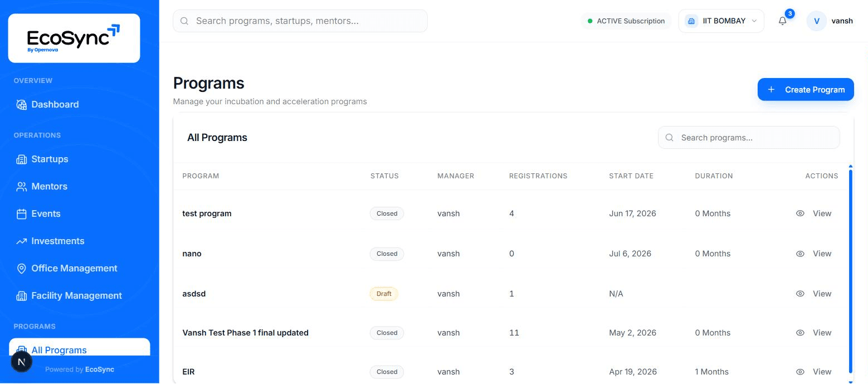The image size is (868, 389).
Task: Click the plus icon on Create Program
Action: pos(771,90)
